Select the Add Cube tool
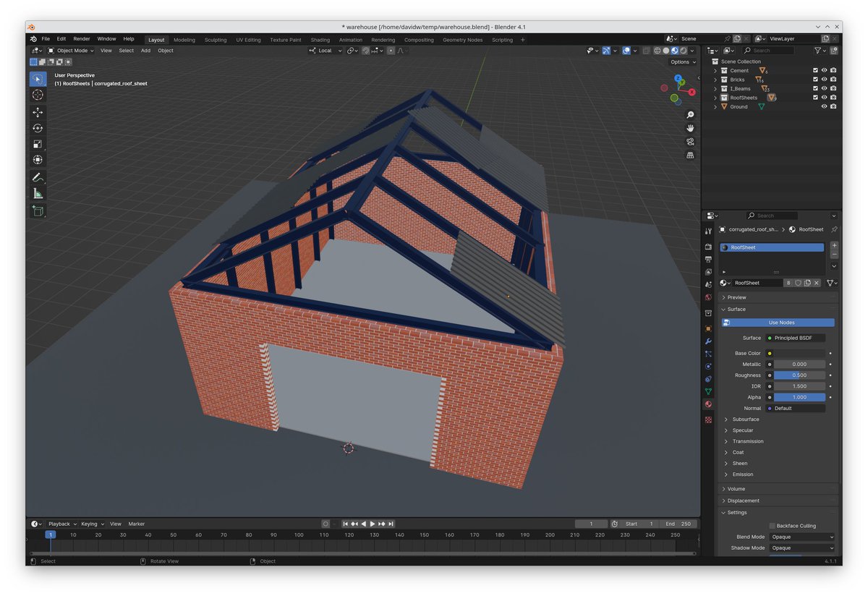 point(38,210)
